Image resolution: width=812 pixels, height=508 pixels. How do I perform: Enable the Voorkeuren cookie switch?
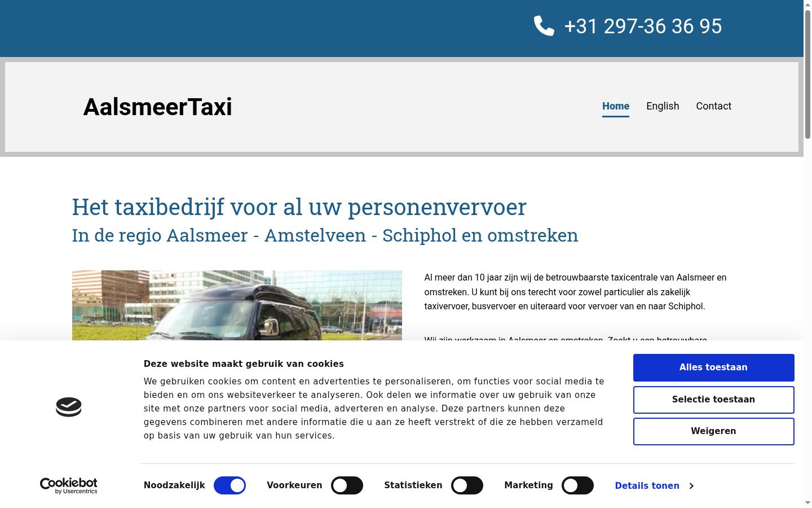347,485
